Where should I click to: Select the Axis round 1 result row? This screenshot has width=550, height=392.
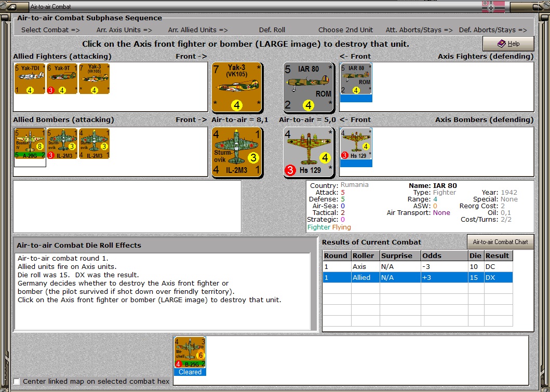(x=418, y=266)
